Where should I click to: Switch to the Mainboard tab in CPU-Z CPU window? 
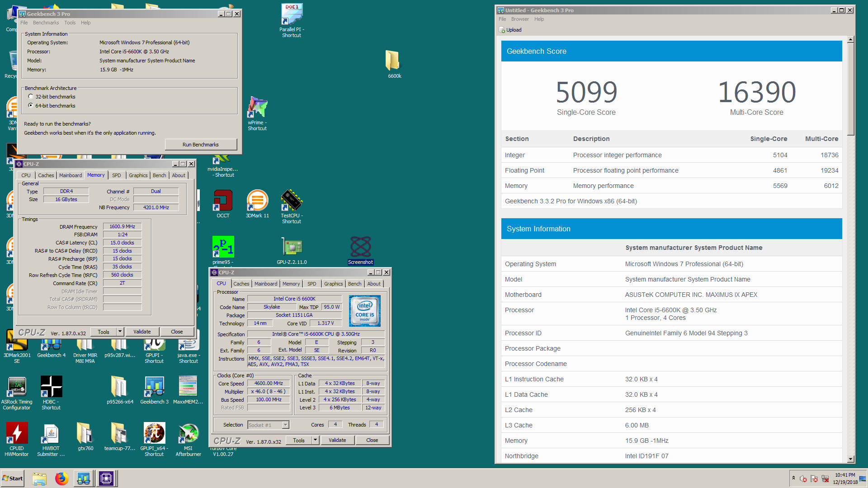(x=266, y=284)
